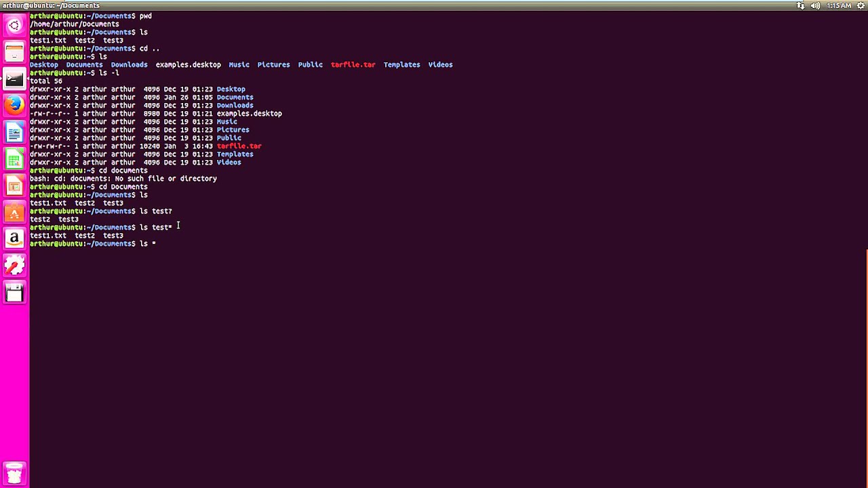Click the window title arthur@ubuntu: ~/Documents
The width and height of the screenshot is (868, 488).
(x=51, y=5)
